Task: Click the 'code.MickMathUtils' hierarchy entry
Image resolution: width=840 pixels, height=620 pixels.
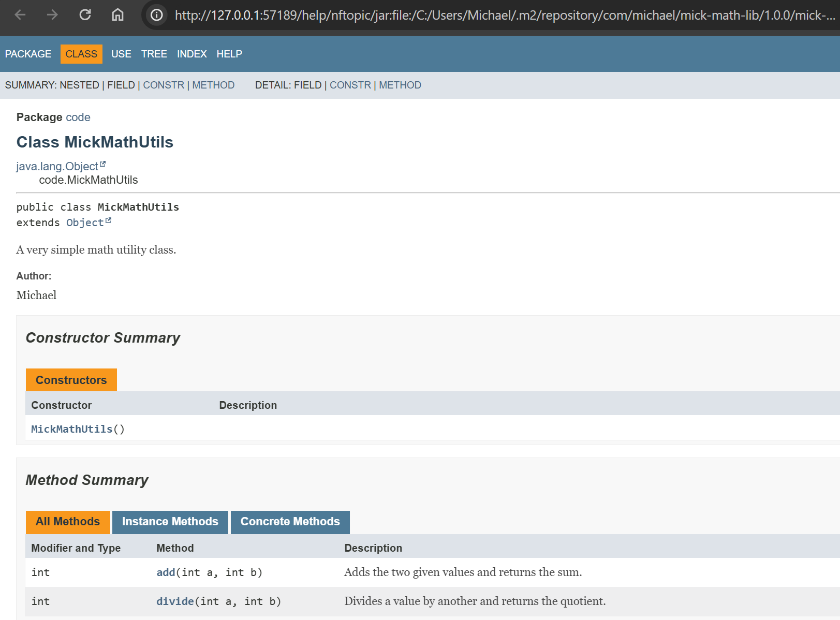Action: (x=89, y=180)
